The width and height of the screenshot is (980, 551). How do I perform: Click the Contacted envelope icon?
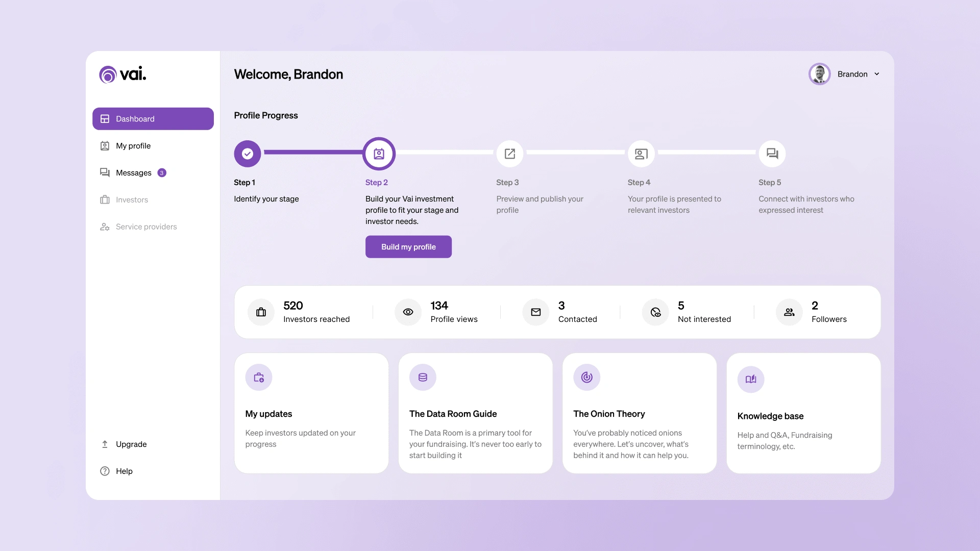pos(535,312)
